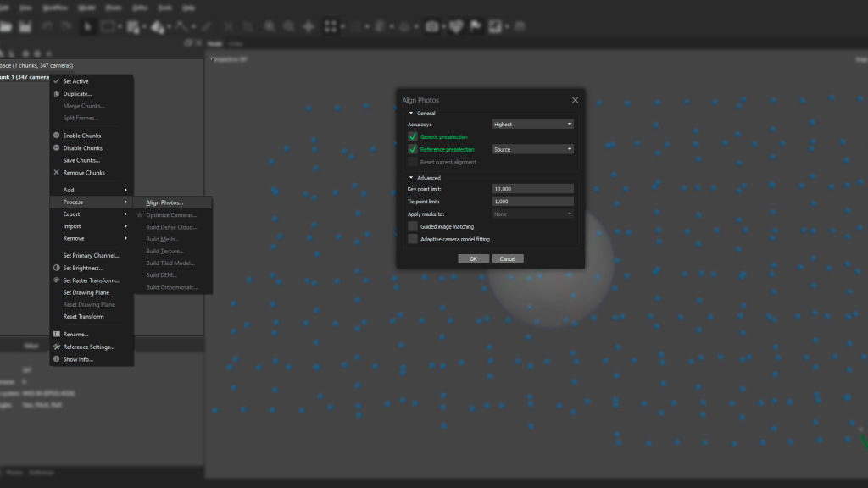Viewport: 868px width, 488px height.
Task: Uncheck the Generic preselection checkbox
Action: (413, 136)
